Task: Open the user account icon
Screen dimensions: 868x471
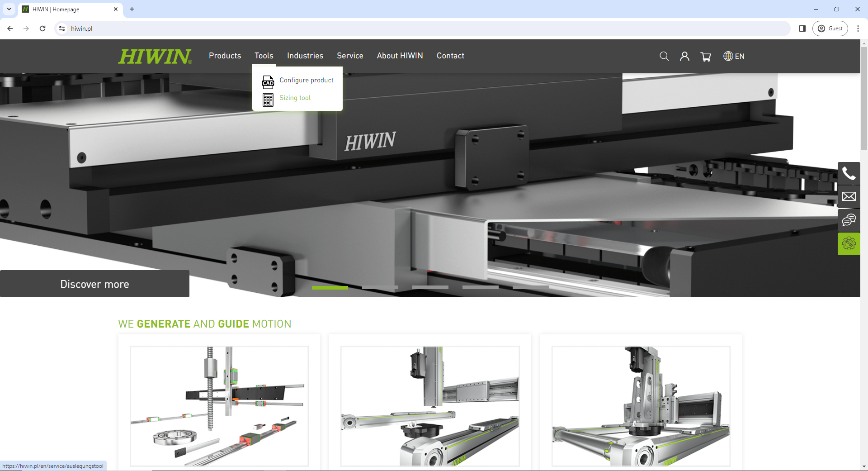Action: tap(684, 56)
